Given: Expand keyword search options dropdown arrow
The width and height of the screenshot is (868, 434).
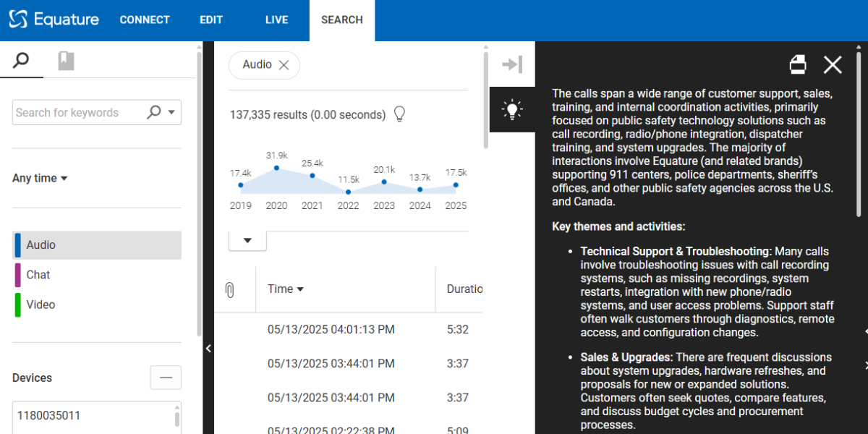Looking at the screenshot, I should pos(171,112).
